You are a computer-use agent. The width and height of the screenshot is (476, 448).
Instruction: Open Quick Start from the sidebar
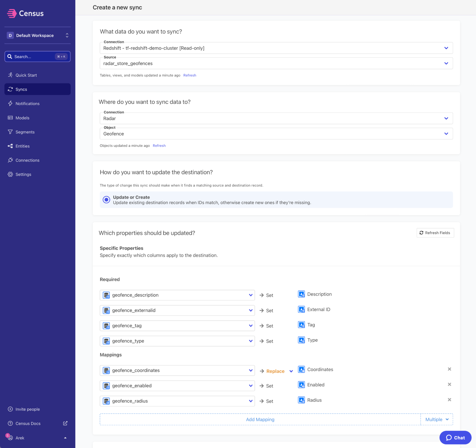[x=26, y=75]
